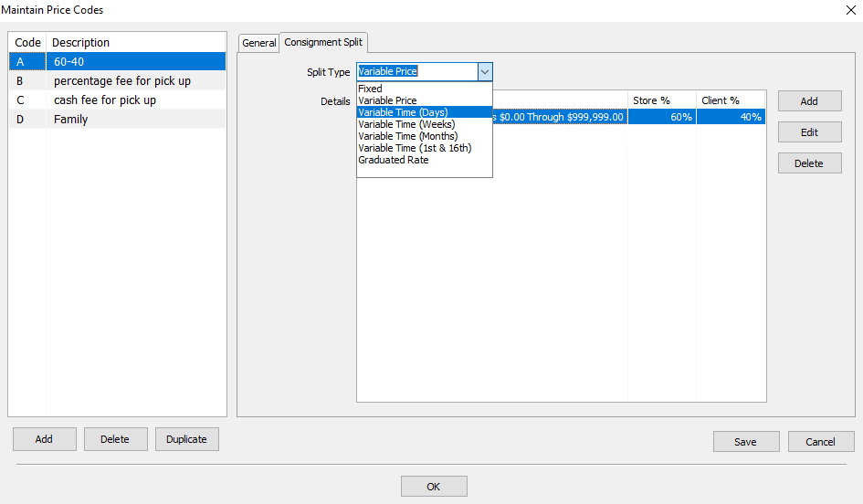The width and height of the screenshot is (863, 504).
Task: Select Variable Time (Days) option
Action: (x=425, y=112)
